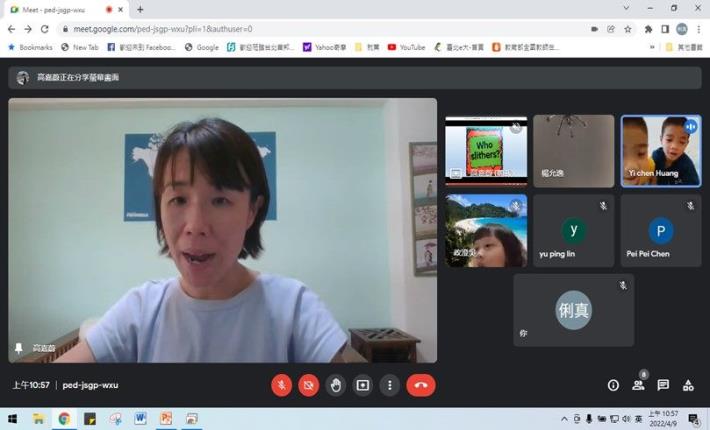Open the meeting details info panel
The width and height of the screenshot is (710, 430).
coord(613,385)
